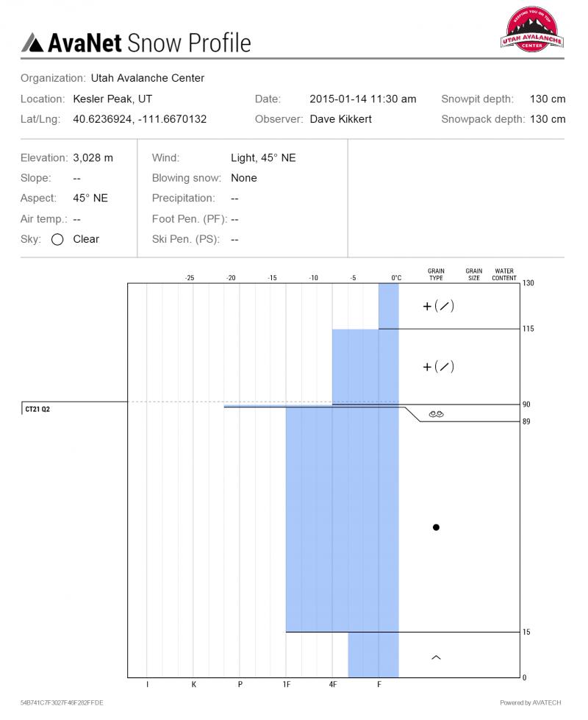Click the 4F hardness axis label
The width and height of the screenshot is (588, 720).
[333, 684]
